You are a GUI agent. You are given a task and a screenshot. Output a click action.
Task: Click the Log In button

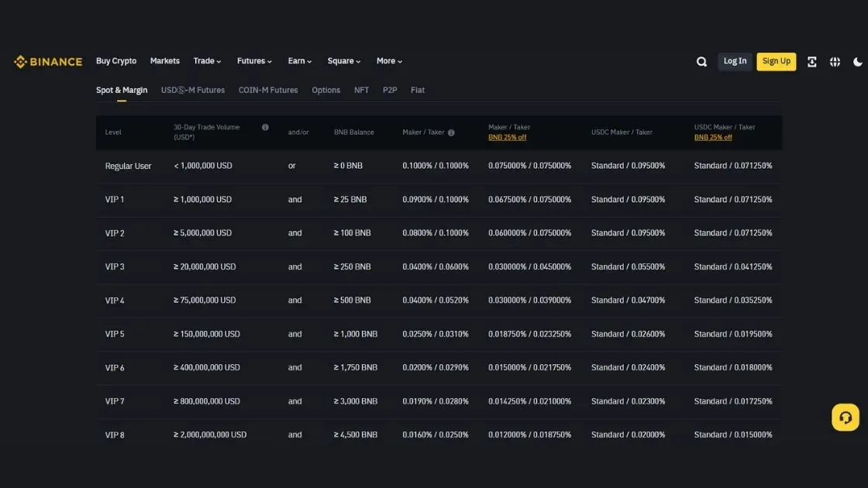tap(734, 60)
